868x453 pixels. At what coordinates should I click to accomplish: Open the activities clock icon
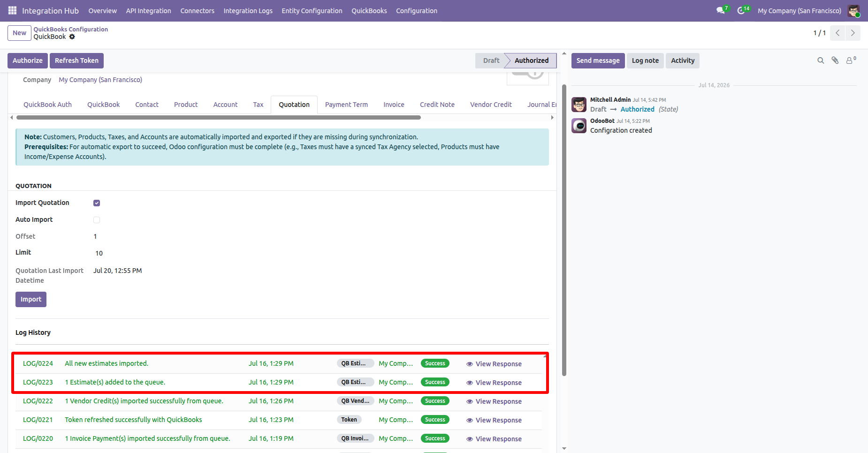[742, 10]
